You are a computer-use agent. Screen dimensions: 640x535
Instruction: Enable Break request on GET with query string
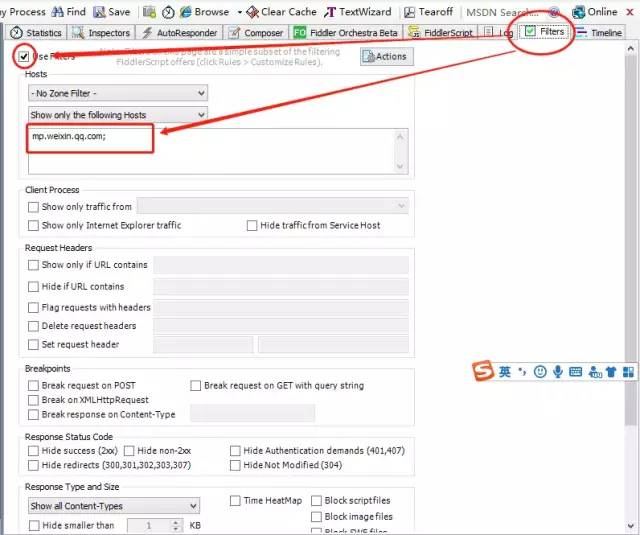(x=196, y=386)
